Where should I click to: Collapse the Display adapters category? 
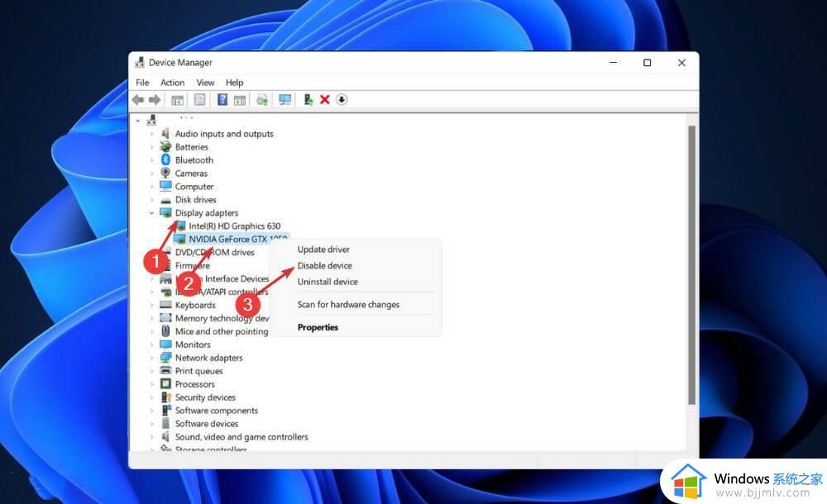click(152, 213)
